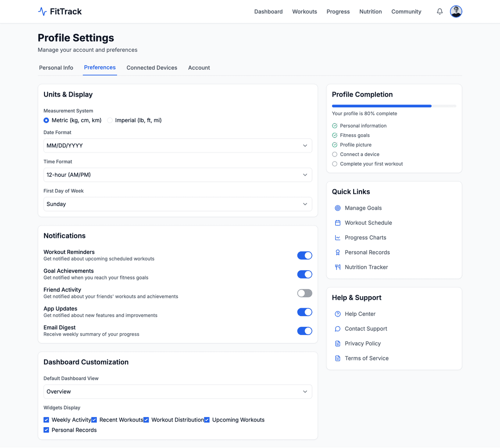
Task: Open the Terms of Service link
Action: (x=366, y=359)
